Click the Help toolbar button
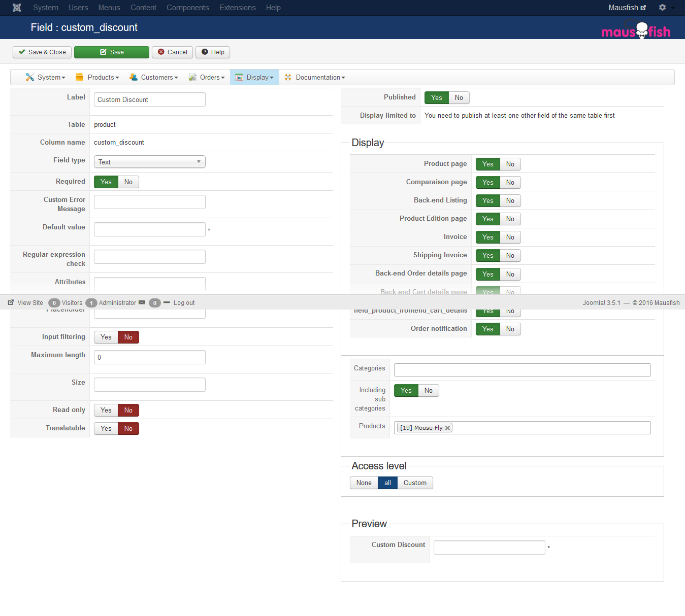 coord(213,52)
